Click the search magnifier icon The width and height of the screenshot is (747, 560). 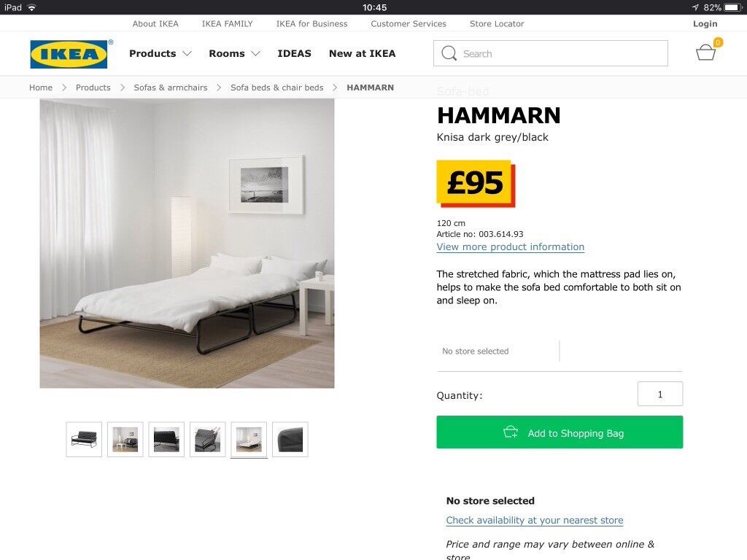[x=449, y=53]
